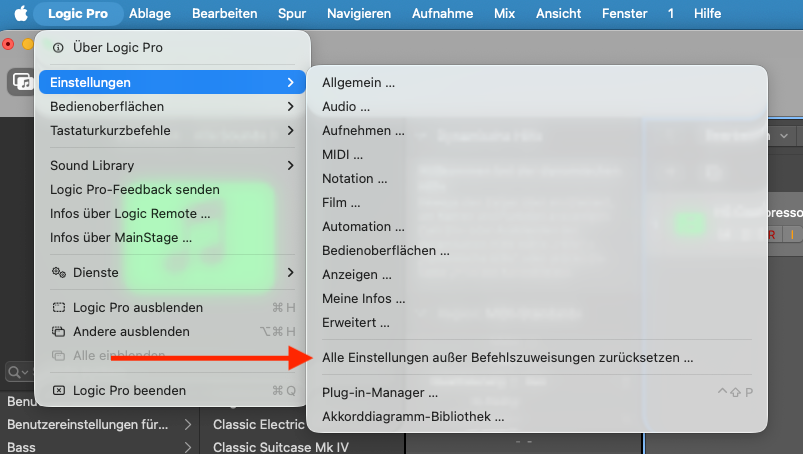Open the Bearbeiten menu

pyautogui.click(x=224, y=13)
